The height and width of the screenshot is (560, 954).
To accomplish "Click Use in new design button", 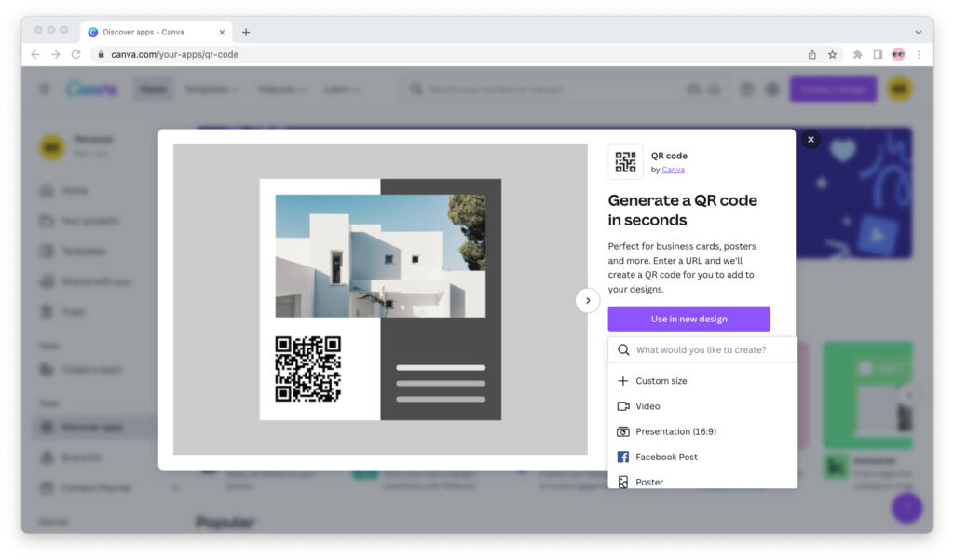I will pos(688,319).
